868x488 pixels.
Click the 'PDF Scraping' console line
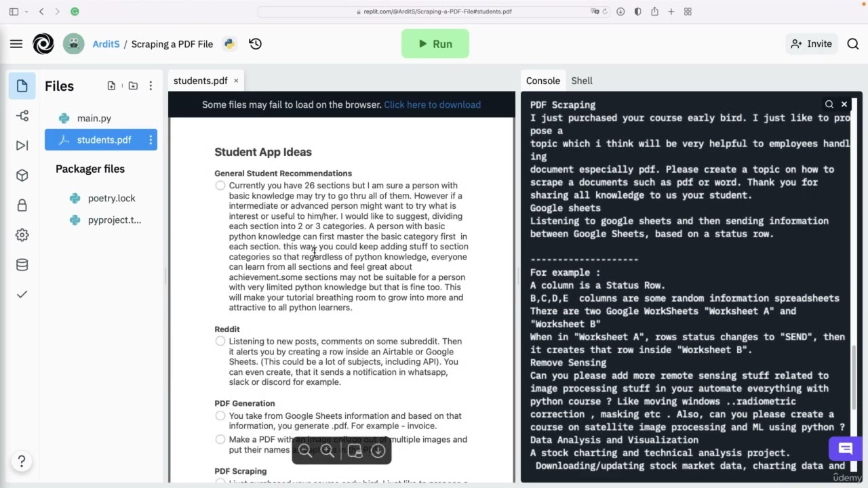tap(563, 105)
